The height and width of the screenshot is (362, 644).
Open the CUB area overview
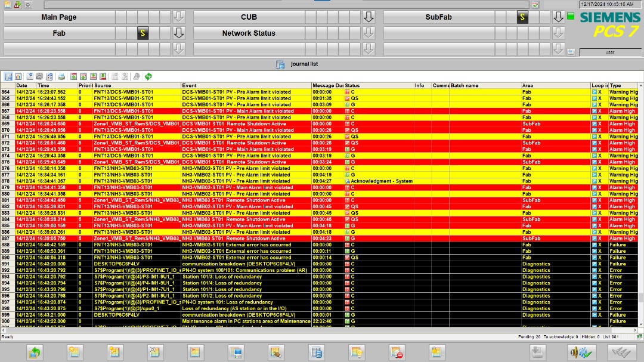[x=249, y=17]
